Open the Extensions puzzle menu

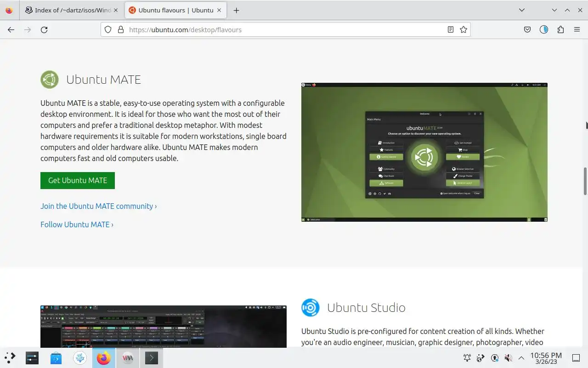pos(560,29)
